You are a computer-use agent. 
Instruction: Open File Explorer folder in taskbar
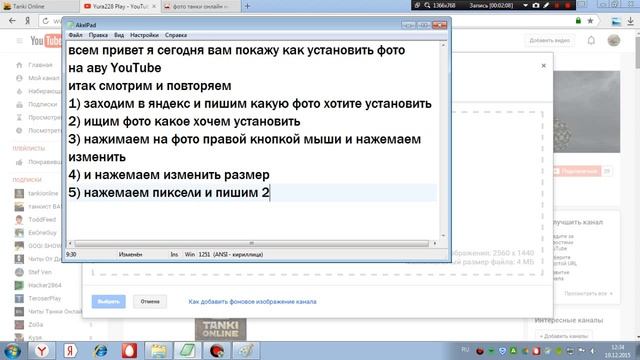pyautogui.click(x=158, y=351)
